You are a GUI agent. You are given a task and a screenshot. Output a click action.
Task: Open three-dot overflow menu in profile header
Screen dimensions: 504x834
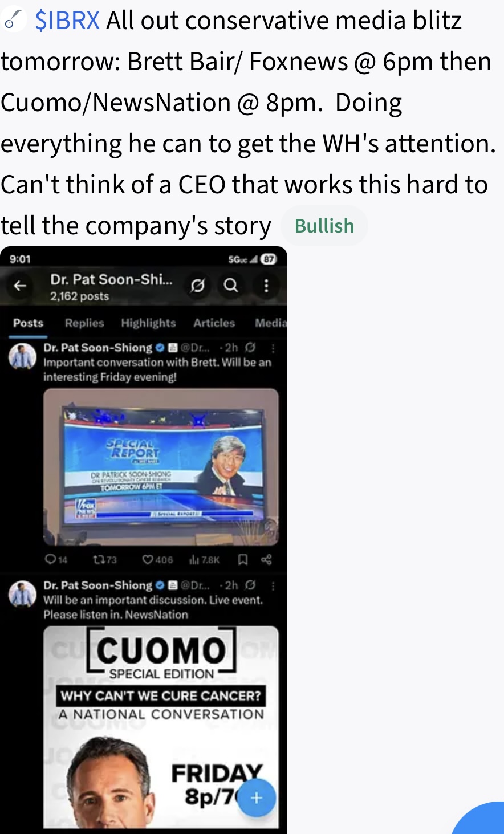266,285
